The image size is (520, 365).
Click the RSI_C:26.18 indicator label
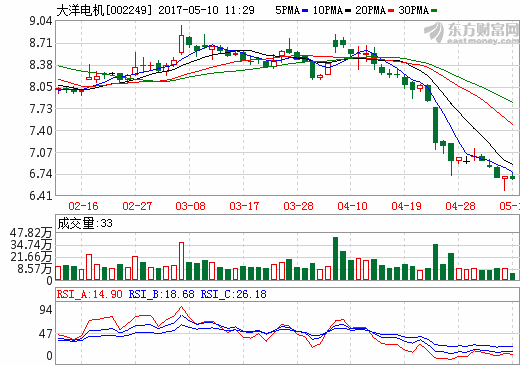click(x=233, y=294)
